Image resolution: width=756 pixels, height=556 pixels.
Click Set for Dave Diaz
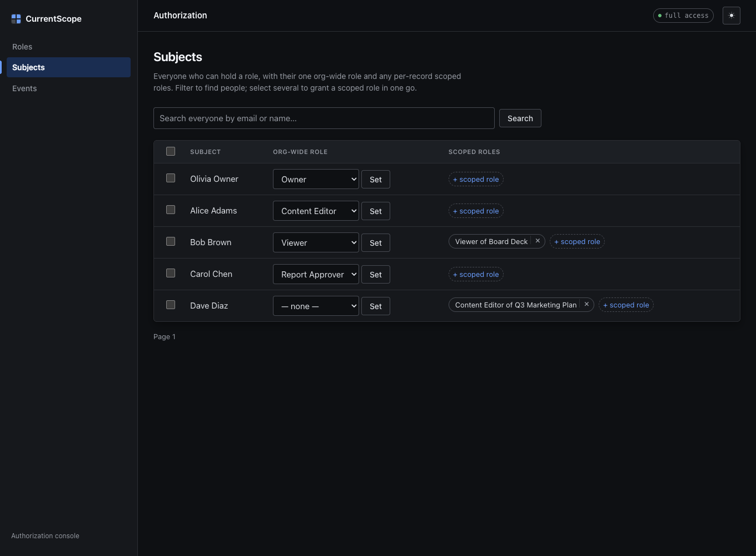pyautogui.click(x=376, y=306)
